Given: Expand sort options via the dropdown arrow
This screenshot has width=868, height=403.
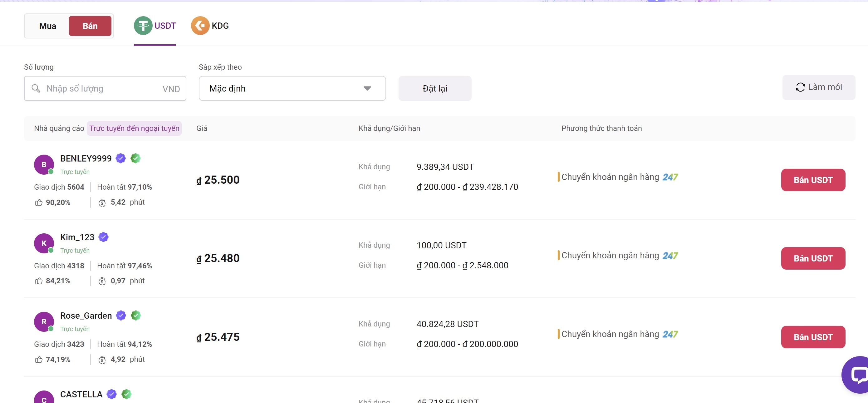Looking at the screenshot, I should 367,88.
